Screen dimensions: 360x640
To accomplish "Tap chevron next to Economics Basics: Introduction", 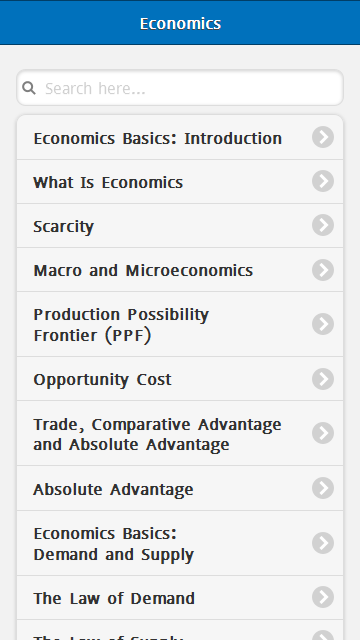I will [x=323, y=137].
